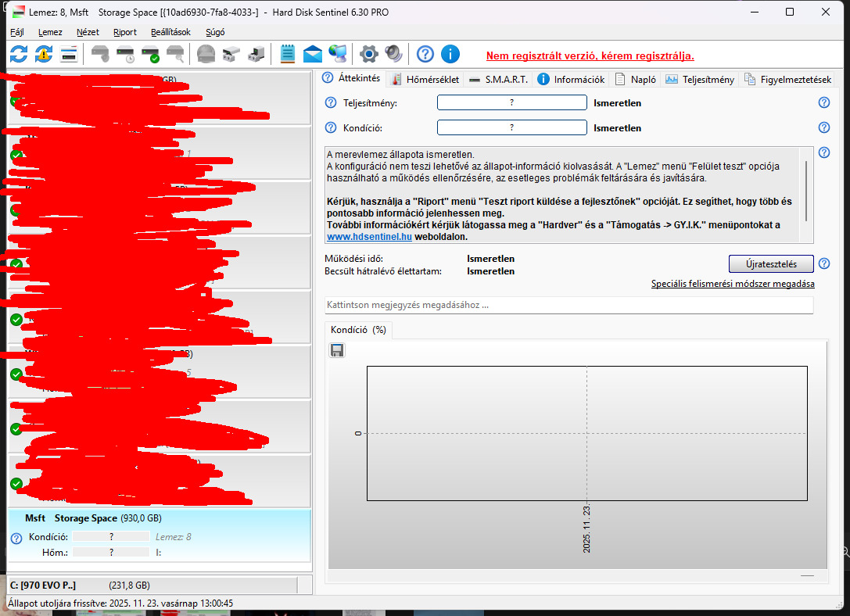Open settings via the gear icon

tap(369, 54)
